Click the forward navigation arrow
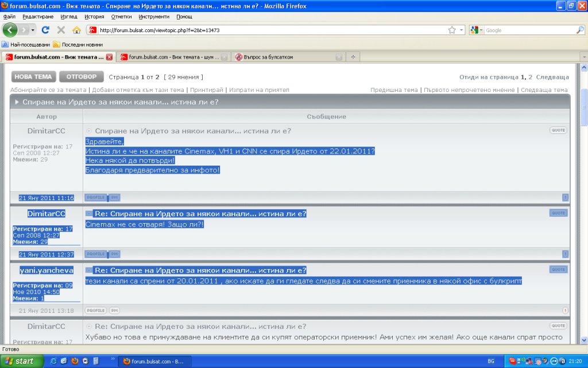 point(24,30)
